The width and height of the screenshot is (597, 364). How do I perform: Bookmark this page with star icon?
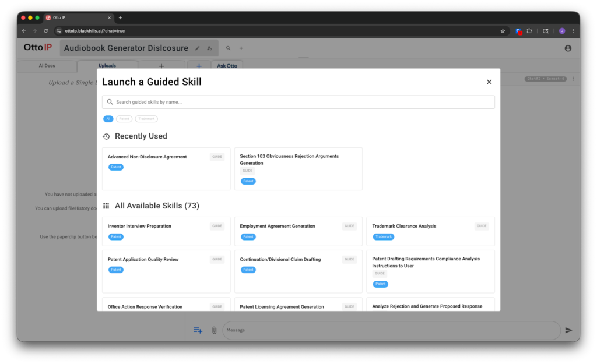tap(503, 31)
